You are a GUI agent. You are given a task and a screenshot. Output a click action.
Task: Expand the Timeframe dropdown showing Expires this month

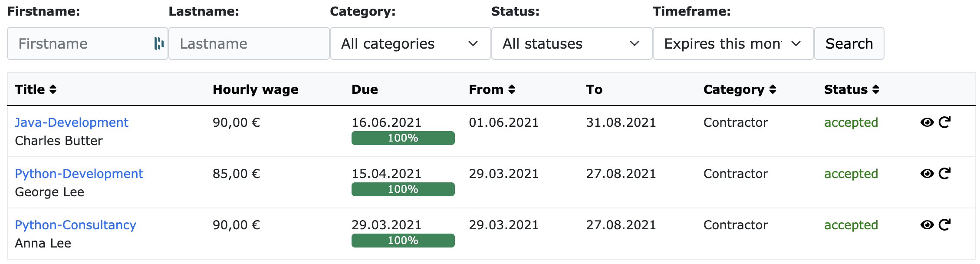click(733, 43)
